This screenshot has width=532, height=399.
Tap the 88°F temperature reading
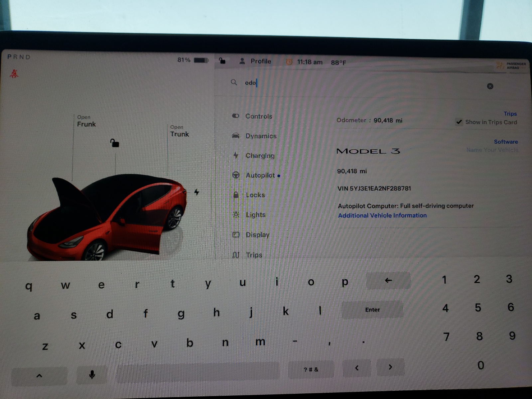[x=338, y=63]
